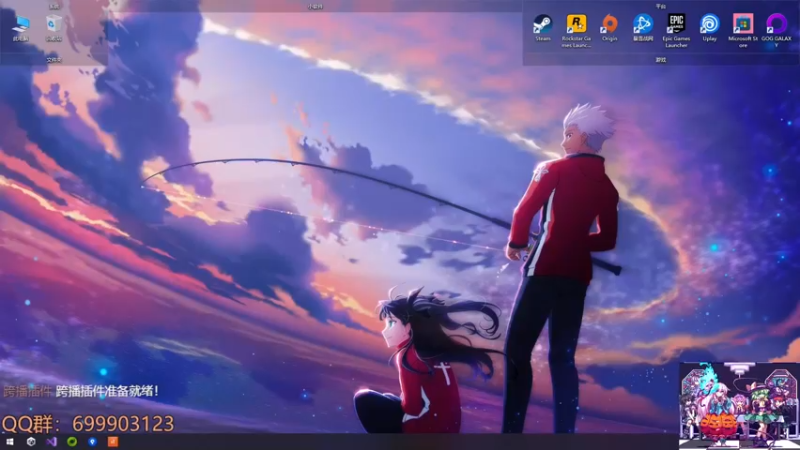Select This PC desktop icon

[21, 28]
